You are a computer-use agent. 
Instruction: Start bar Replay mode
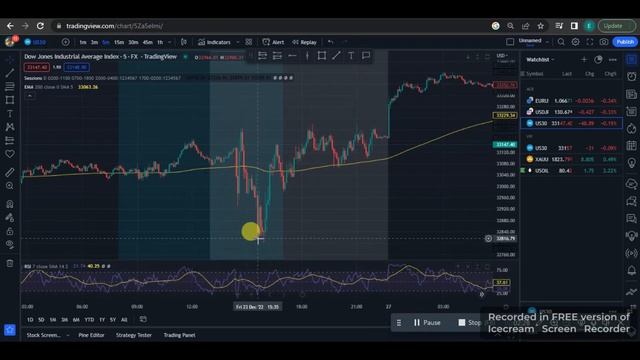coord(304,42)
